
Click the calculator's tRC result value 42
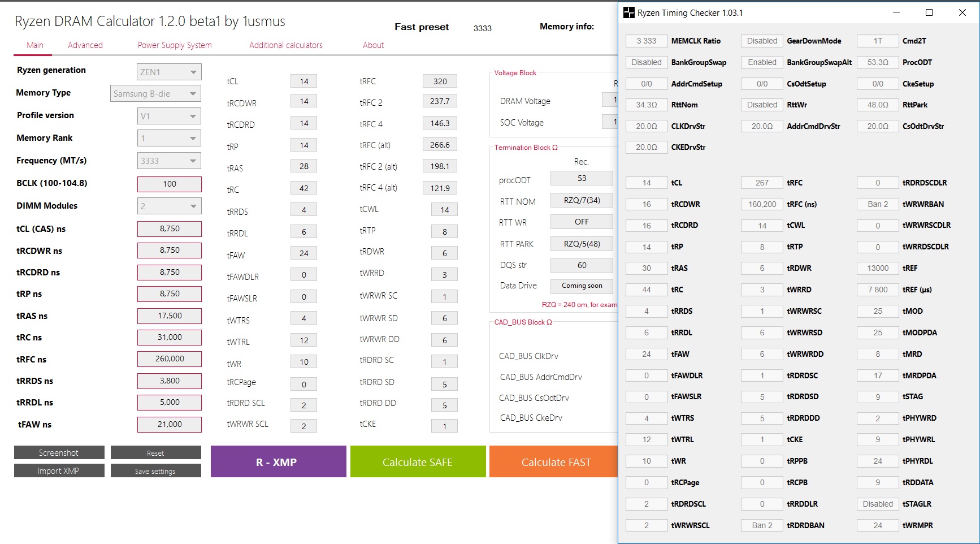point(304,188)
